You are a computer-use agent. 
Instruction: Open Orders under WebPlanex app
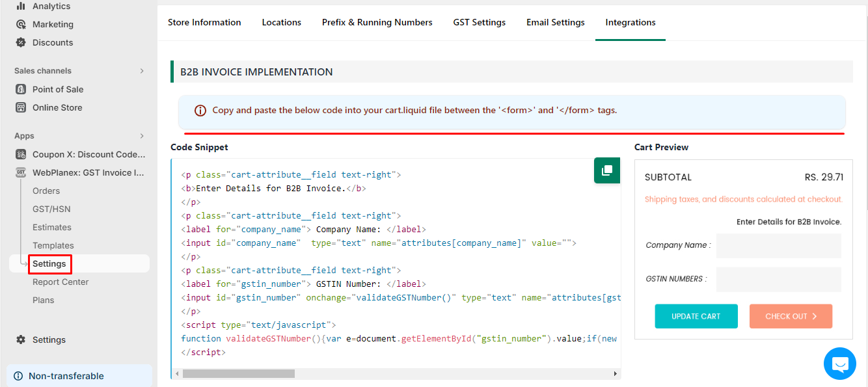tap(46, 191)
